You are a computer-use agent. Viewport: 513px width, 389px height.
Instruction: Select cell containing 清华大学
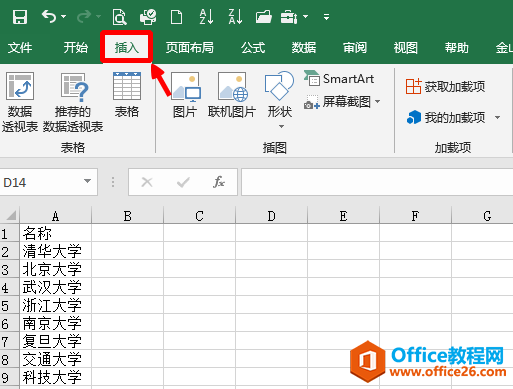[56, 251]
